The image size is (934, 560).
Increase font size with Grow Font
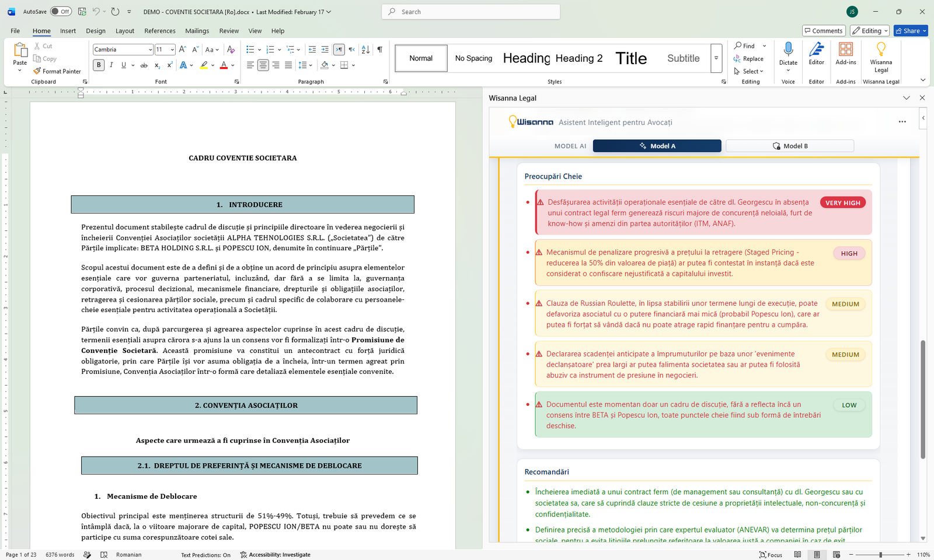[x=183, y=50]
